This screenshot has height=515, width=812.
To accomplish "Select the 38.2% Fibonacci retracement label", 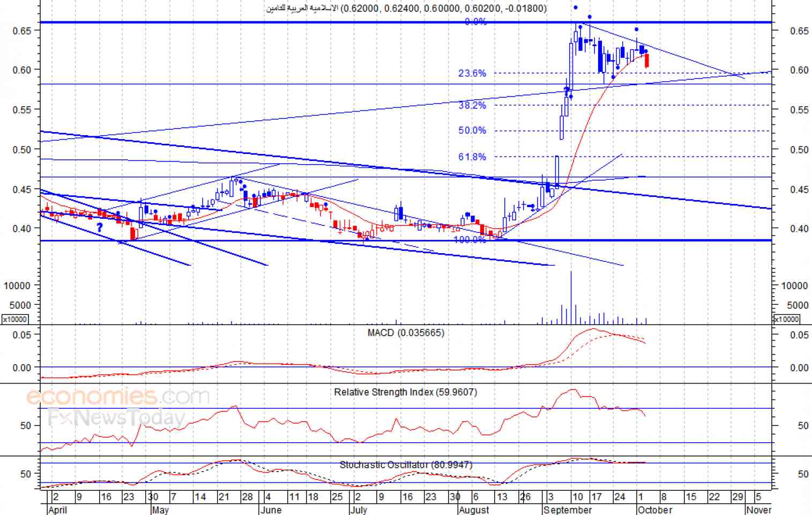I will point(472,105).
